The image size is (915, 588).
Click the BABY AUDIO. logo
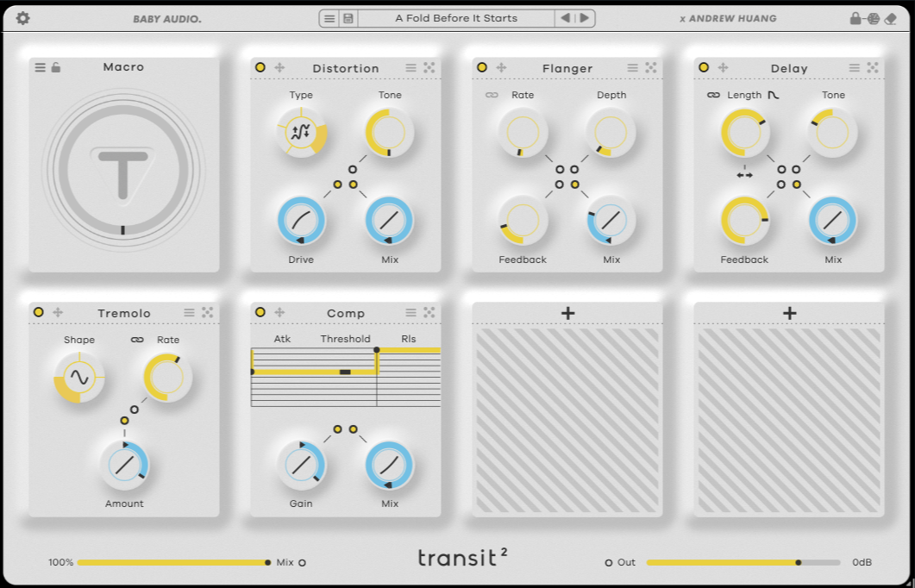pyautogui.click(x=167, y=19)
